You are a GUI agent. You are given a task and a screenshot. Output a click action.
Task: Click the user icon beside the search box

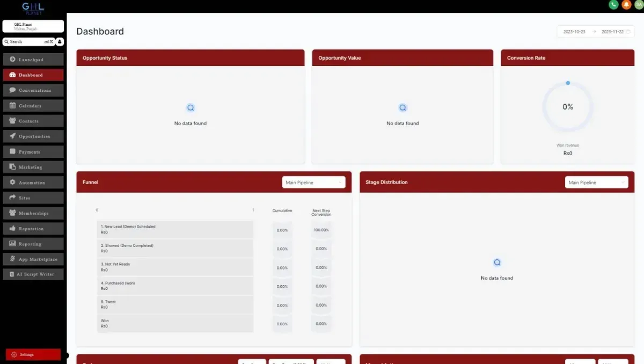[60, 41]
